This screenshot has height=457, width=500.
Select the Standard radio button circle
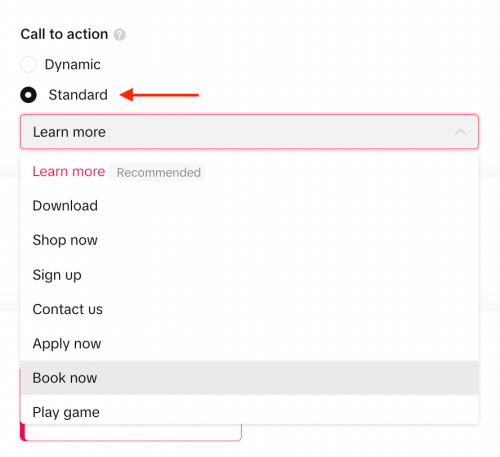point(28,95)
